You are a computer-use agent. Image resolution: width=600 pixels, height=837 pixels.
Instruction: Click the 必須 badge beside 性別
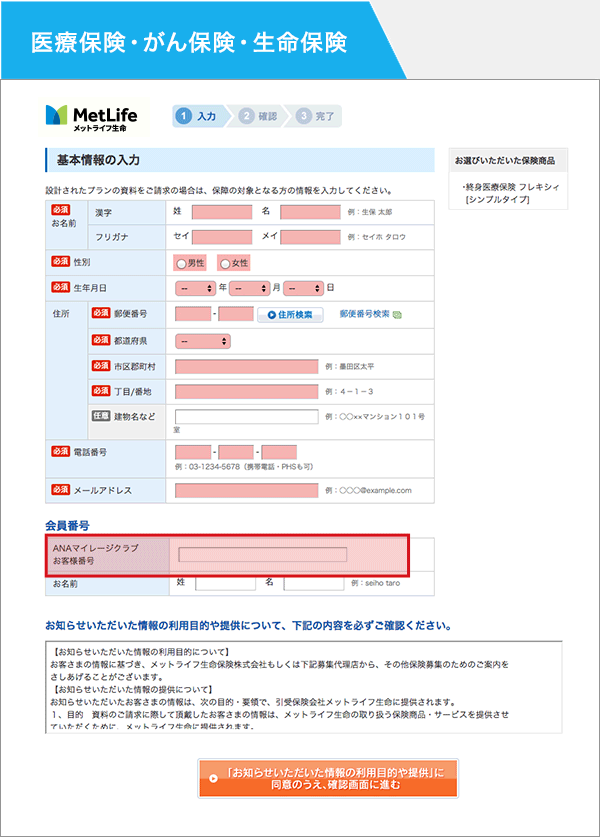pos(61,262)
